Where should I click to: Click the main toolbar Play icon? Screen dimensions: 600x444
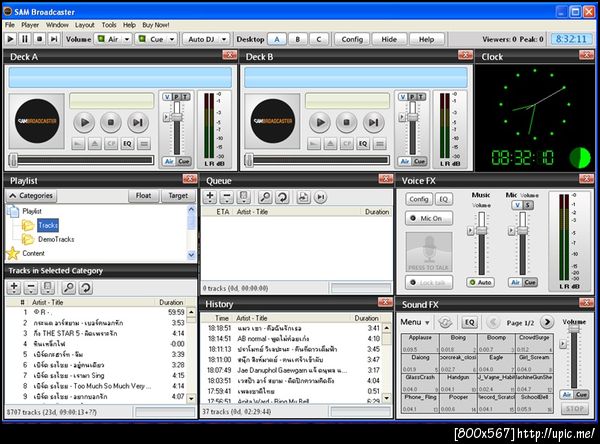point(11,39)
